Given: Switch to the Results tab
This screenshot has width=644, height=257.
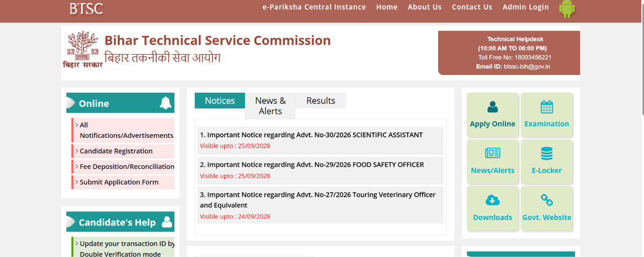Looking at the screenshot, I should pos(320,100).
